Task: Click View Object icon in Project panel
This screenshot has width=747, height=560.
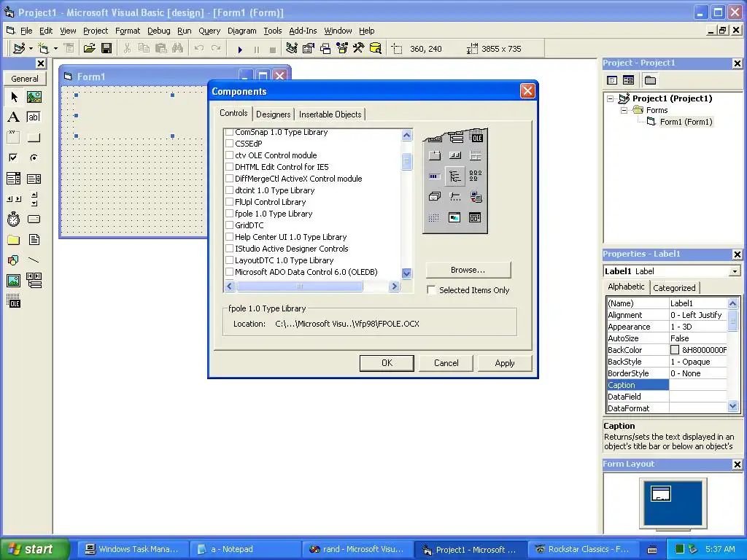Action: click(x=629, y=80)
